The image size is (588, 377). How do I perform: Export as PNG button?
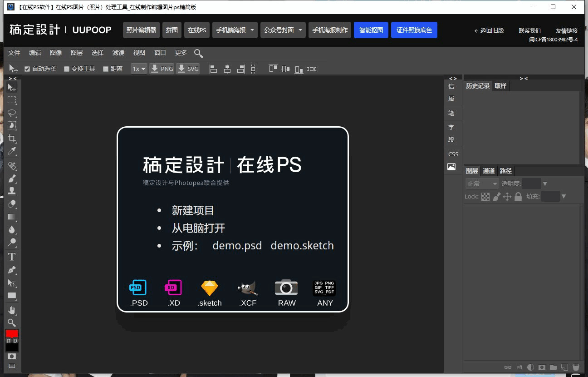tap(162, 69)
